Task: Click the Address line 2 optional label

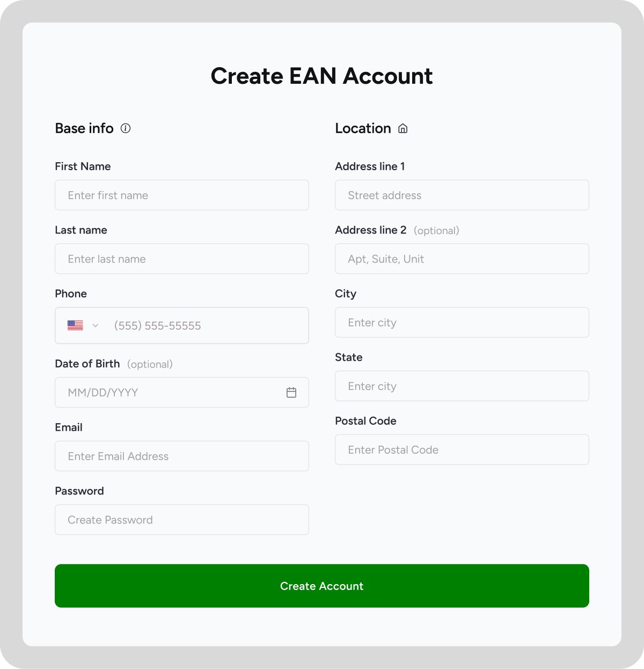Action: pos(436,230)
